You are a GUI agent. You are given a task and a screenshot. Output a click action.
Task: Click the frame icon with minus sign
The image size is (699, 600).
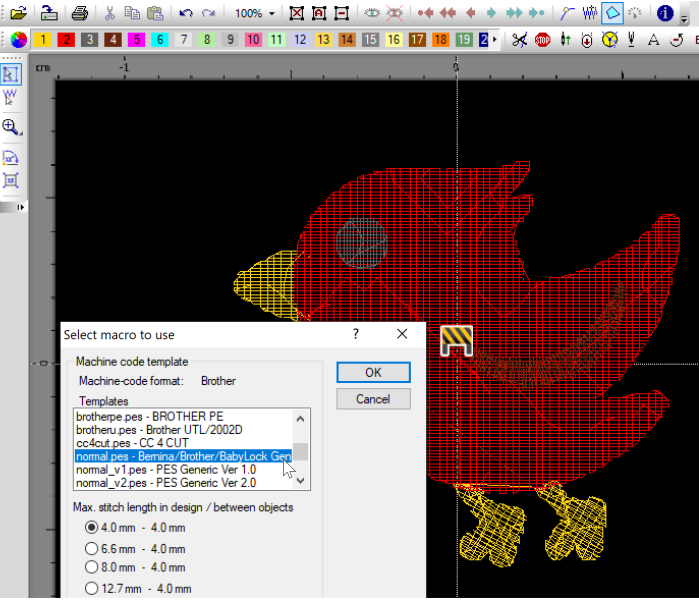341,13
